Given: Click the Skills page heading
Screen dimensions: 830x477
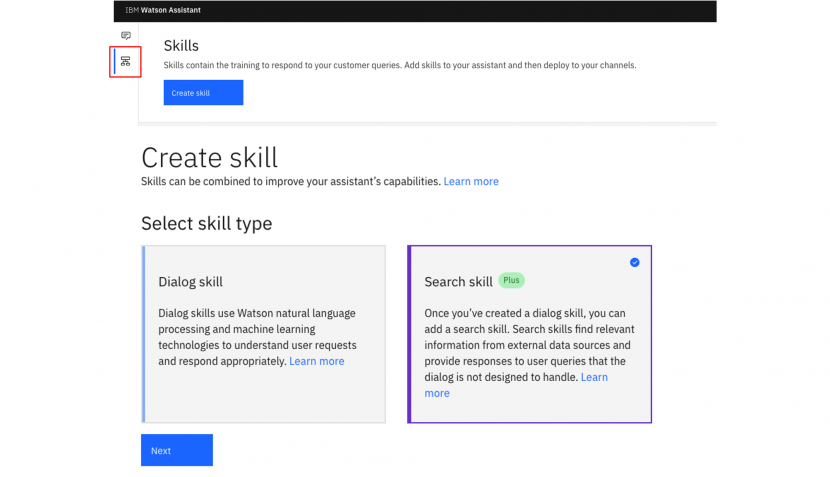Looking at the screenshot, I should 181,46.
